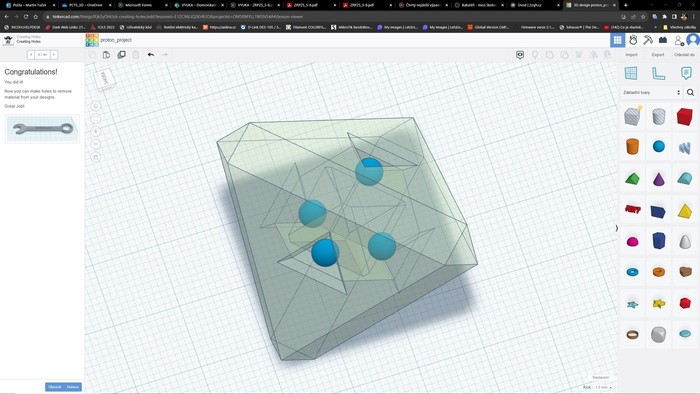700x394 pixels.
Task: Open the Bricks editor view
Action: [663, 40]
